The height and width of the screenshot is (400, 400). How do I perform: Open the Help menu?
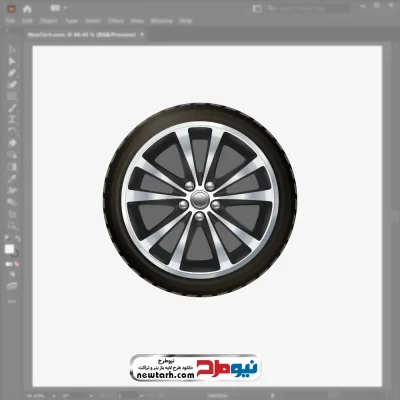186,21
